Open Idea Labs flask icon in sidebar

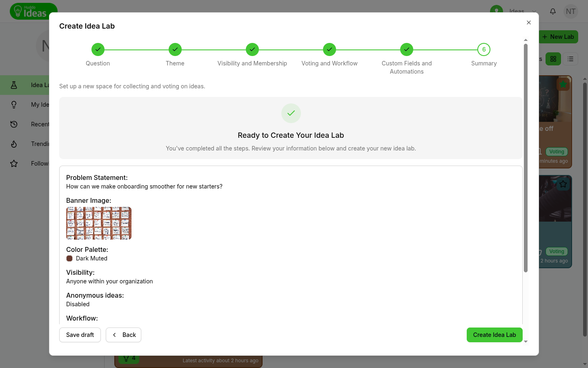click(14, 85)
